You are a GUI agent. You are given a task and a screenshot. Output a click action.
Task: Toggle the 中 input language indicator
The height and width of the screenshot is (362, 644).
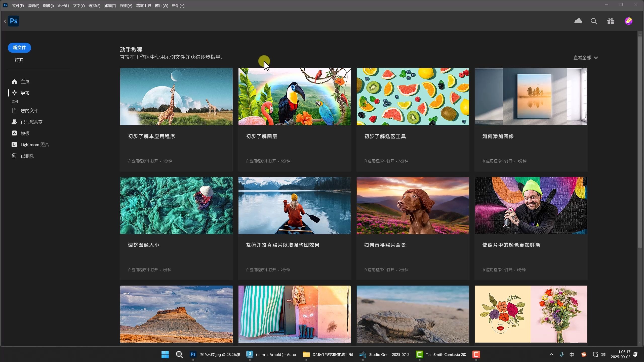(572, 354)
